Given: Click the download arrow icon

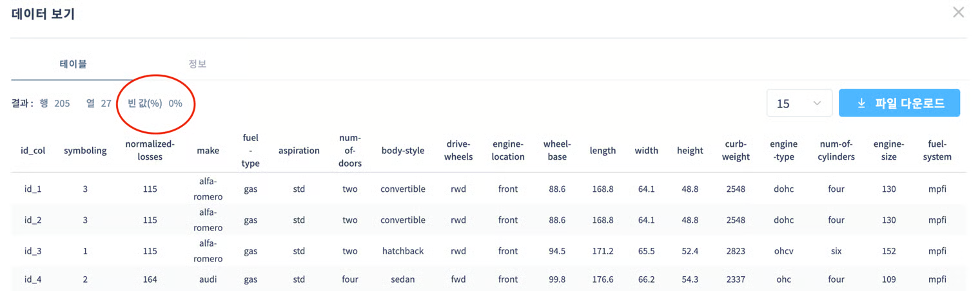Looking at the screenshot, I should click(x=861, y=103).
